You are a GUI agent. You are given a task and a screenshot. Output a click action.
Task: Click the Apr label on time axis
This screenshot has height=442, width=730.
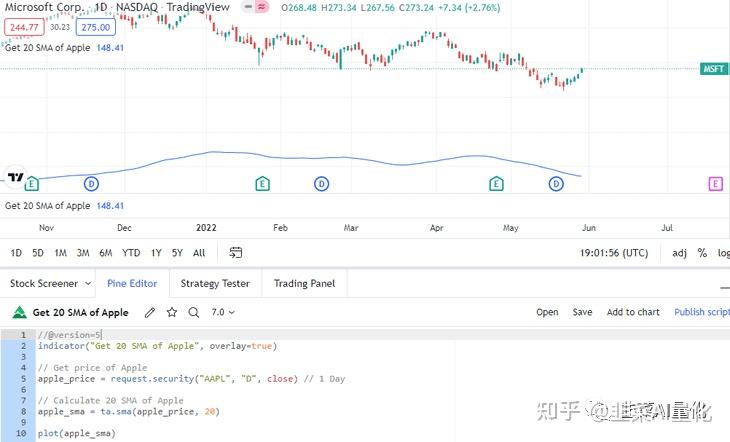[x=436, y=228]
